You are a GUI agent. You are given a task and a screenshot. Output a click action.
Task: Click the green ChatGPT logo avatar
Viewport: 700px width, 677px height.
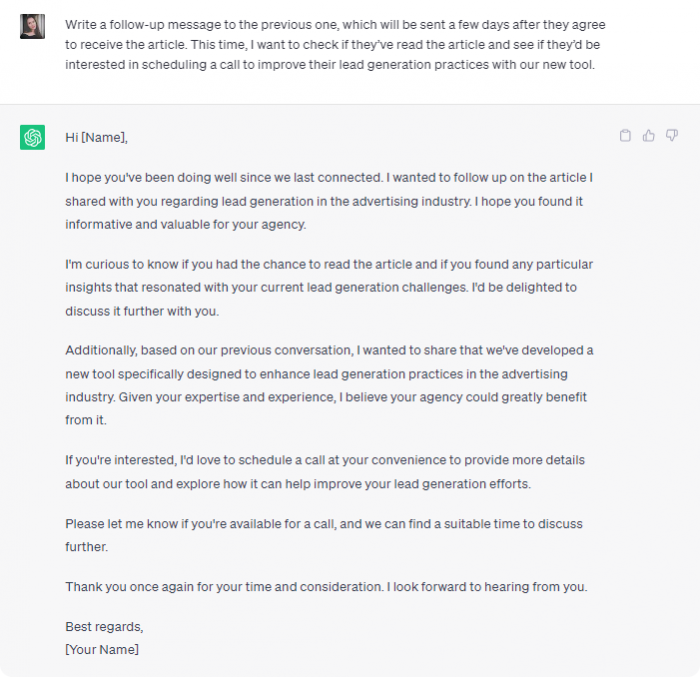pyautogui.click(x=32, y=137)
